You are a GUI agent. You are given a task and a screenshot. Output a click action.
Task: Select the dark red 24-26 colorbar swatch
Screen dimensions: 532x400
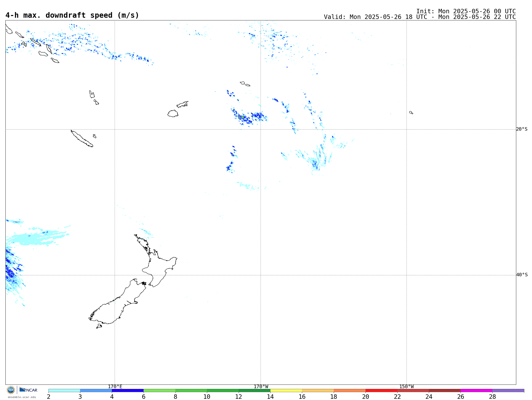tap(445, 391)
